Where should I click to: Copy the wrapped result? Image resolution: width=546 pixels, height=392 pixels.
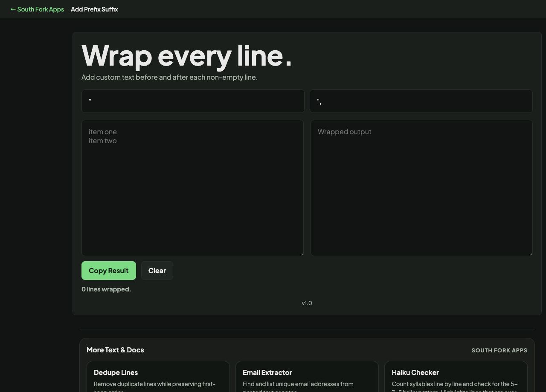[x=109, y=271]
